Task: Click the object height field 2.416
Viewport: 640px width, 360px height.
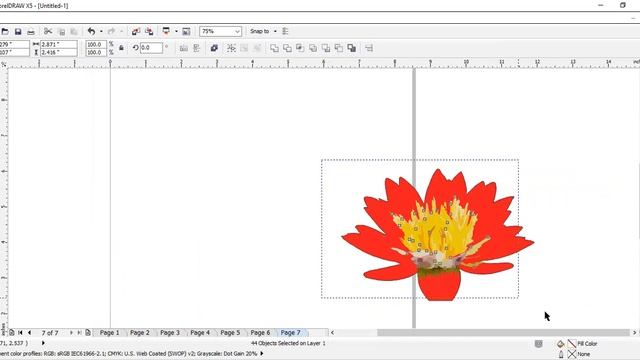Action: (x=58, y=52)
